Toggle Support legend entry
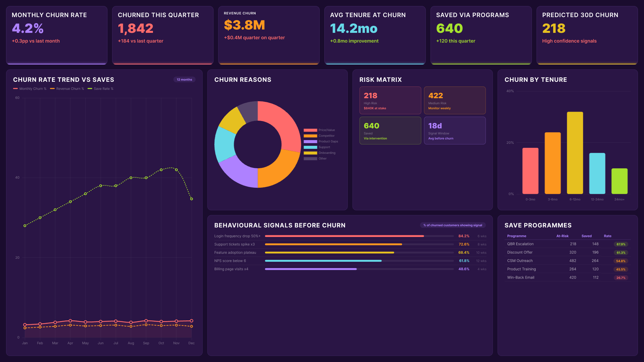Viewport: 644px width, 362px height. pyautogui.click(x=317, y=147)
